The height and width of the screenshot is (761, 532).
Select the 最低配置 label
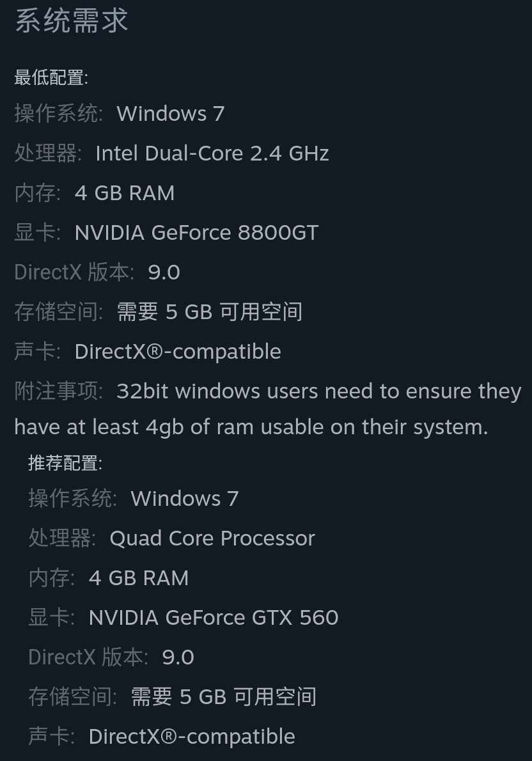coord(51,77)
